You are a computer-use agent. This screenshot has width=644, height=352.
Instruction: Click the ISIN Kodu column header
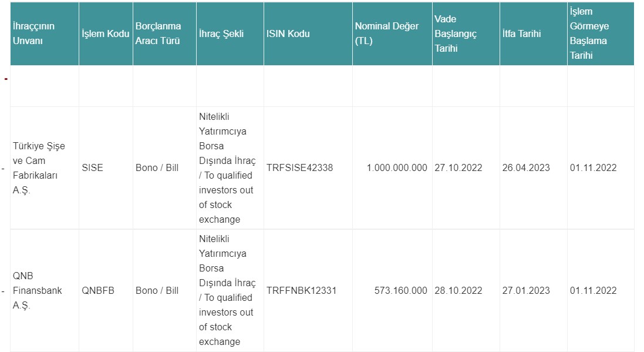(x=308, y=33)
